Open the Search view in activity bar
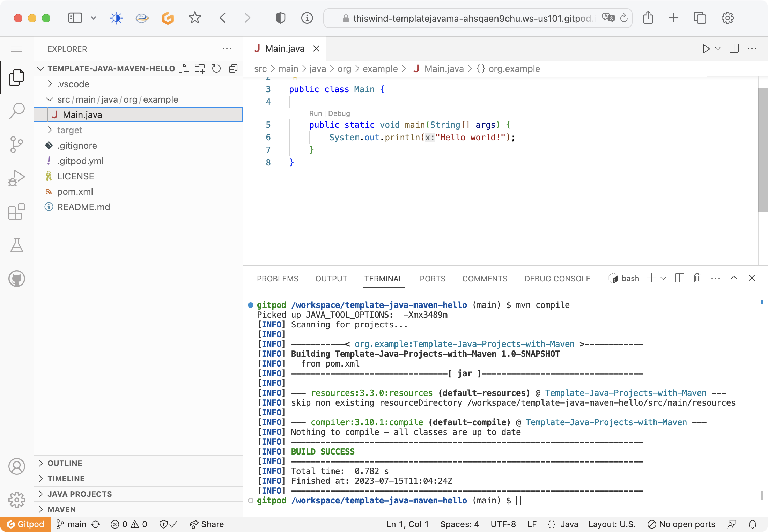 (x=17, y=111)
